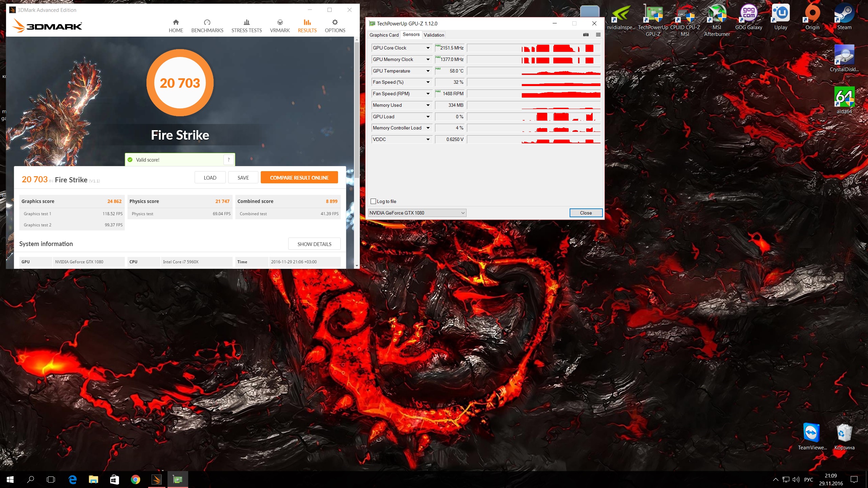The image size is (868, 488).
Task: Open the NVIDIA GeForce GTX 1080 selector
Action: (417, 213)
